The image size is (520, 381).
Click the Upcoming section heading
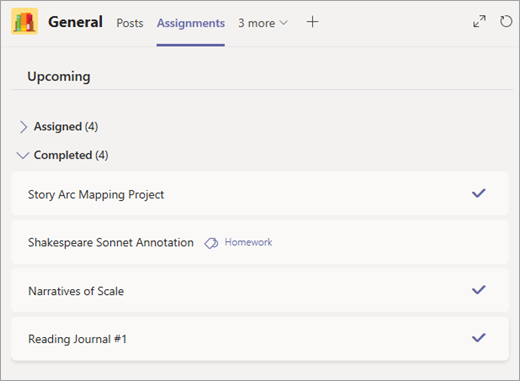pos(59,77)
